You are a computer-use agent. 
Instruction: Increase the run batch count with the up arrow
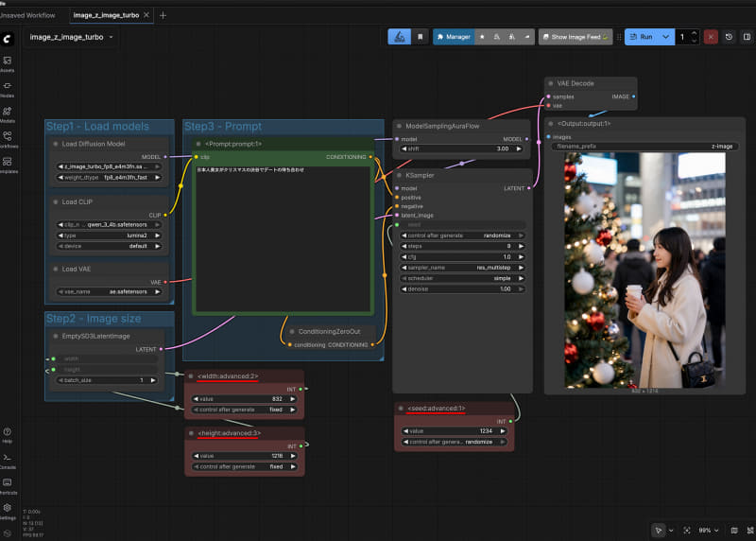click(x=695, y=33)
